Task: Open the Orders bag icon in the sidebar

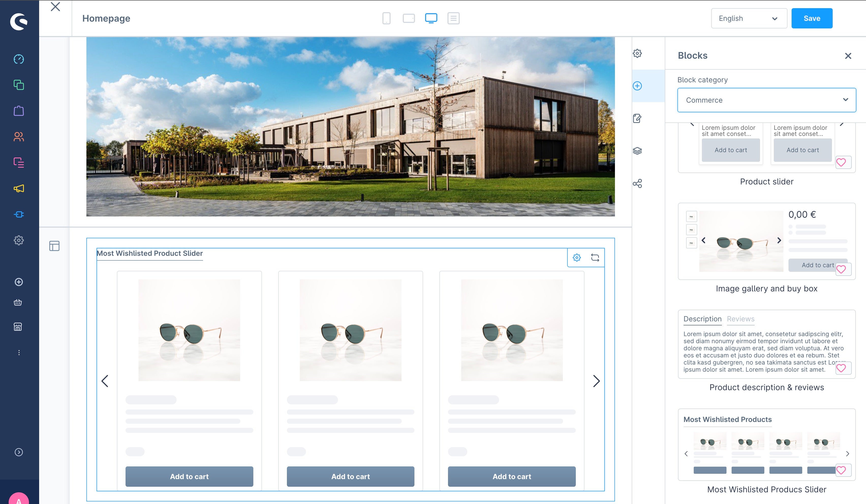Action: (19, 111)
